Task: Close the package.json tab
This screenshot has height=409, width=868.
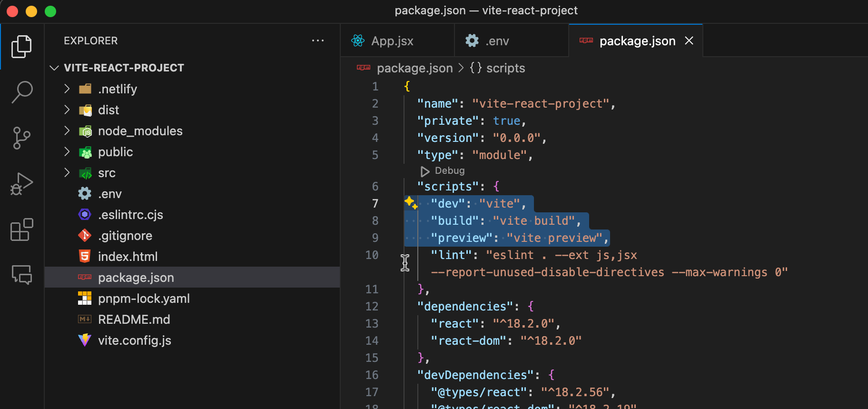Action: coord(689,40)
